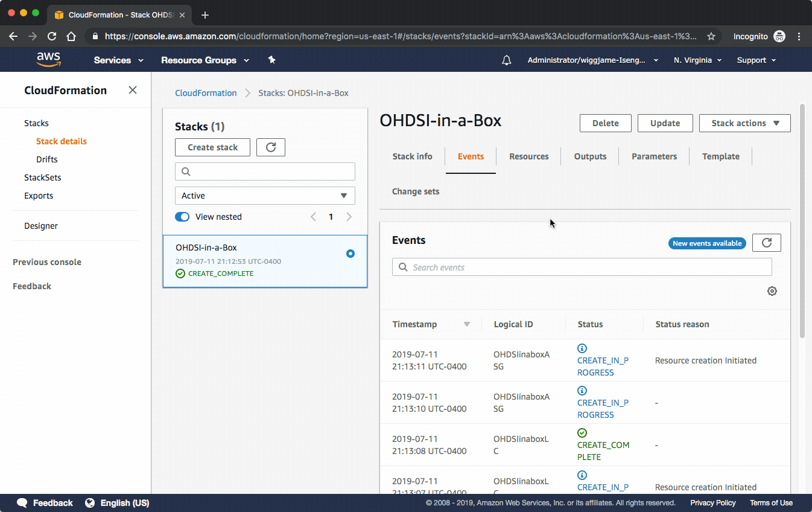Close the CloudFormation sidebar with X
The height and width of the screenshot is (512, 812).
133,90
